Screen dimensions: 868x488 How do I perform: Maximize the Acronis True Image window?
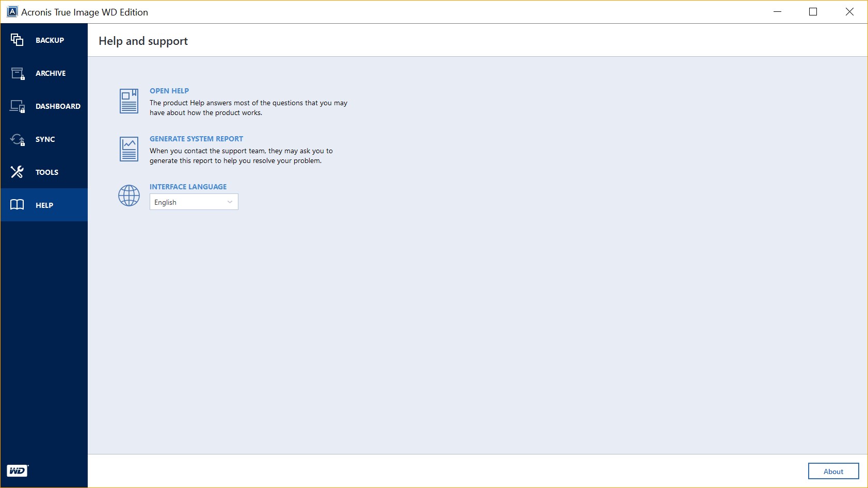pos(813,12)
